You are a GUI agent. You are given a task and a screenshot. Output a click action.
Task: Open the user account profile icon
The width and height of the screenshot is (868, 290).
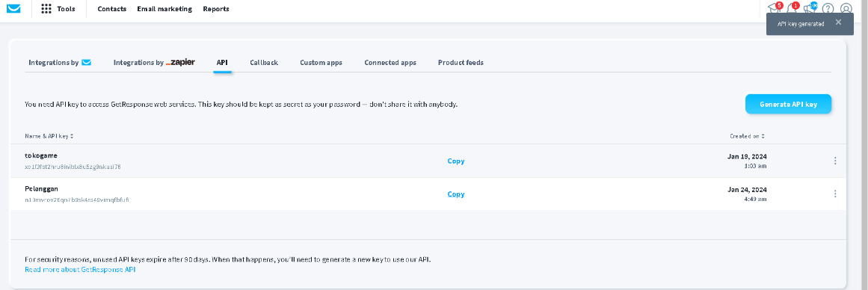coord(846,9)
